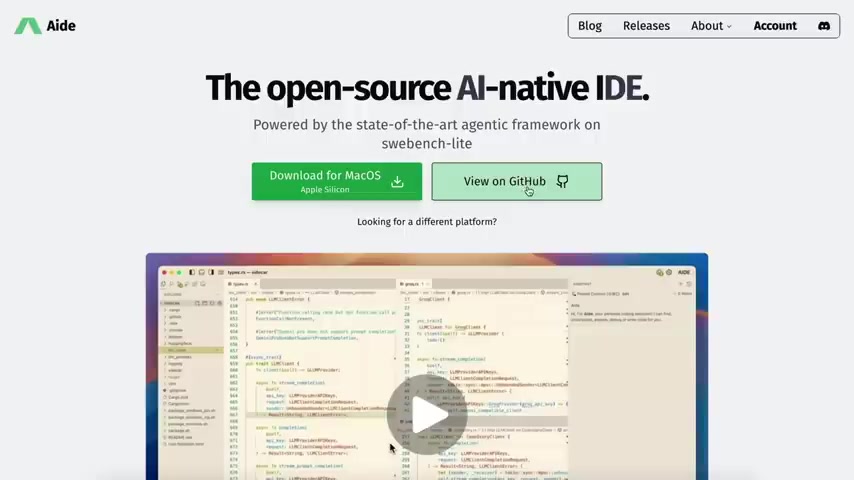Expand the About dropdown menu

point(711,26)
